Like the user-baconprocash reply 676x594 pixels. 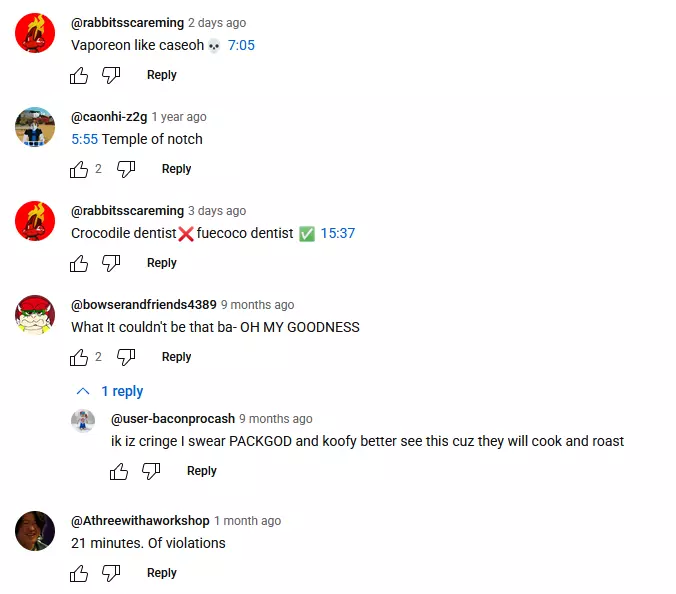pyautogui.click(x=119, y=471)
